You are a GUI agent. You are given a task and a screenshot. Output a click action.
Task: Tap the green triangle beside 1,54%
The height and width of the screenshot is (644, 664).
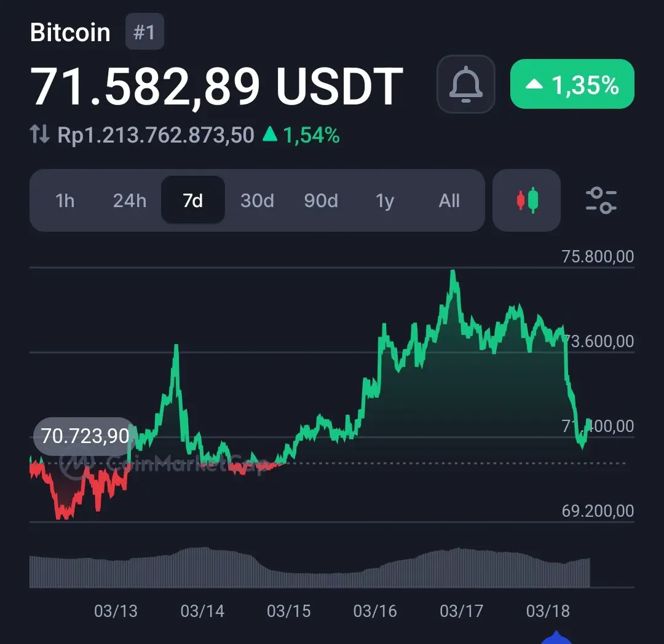(x=270, y=134)
